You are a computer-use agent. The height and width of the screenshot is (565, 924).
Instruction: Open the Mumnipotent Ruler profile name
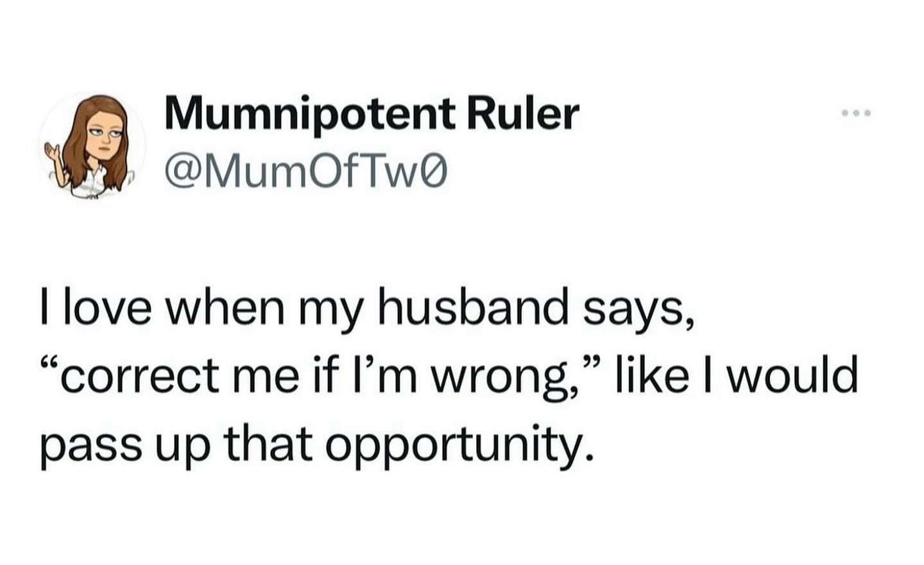pyautogui.click(x=372, y=114)
